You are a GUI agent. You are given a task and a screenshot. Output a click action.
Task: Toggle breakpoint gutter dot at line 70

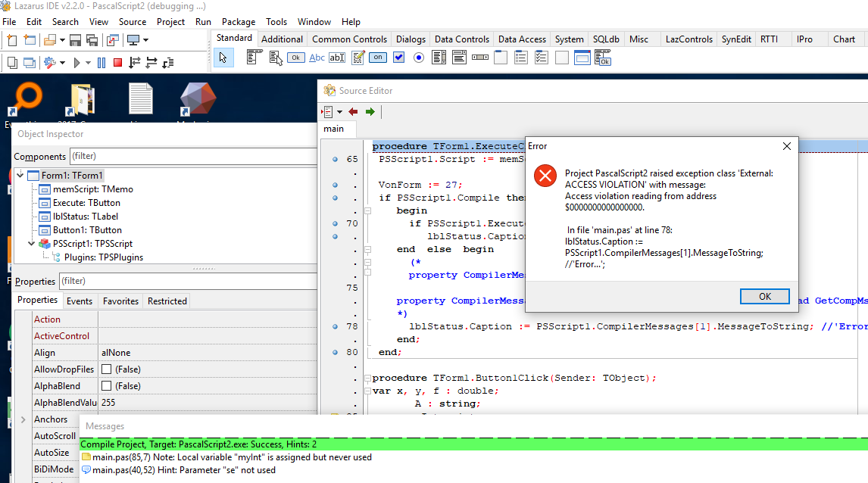pos(335,223)
